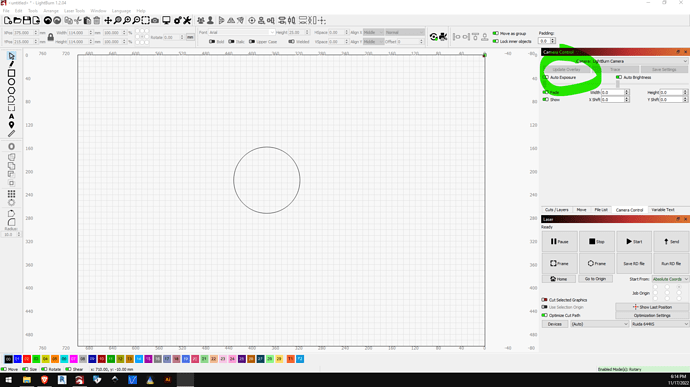Image resolution: width=690 pixels, height=387 pixels.
Task: Open the Align X dropdown
Action: click(x=373, y=33)
